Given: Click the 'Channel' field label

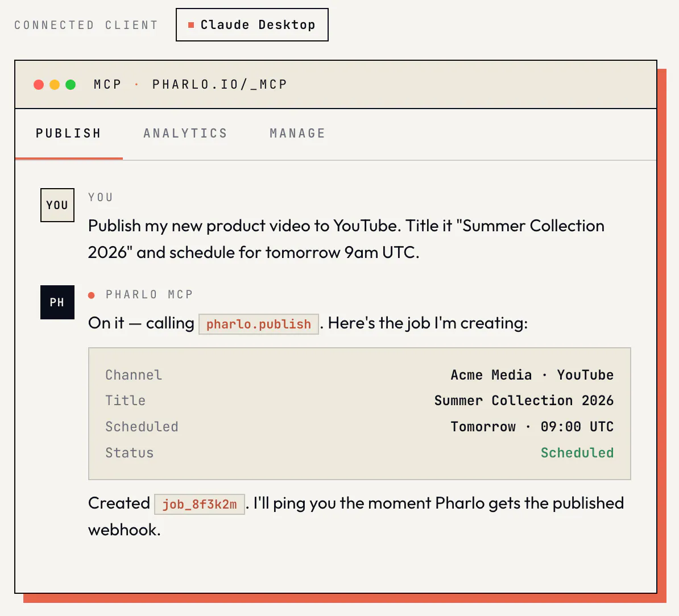Looking at the screenshot, I should click(x=134, y=375).
